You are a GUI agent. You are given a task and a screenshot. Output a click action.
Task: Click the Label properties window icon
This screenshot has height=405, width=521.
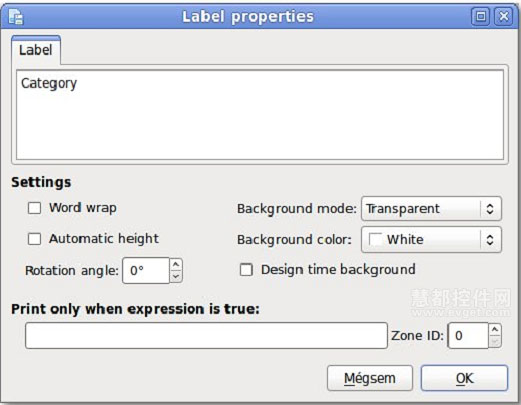[16, 17]
